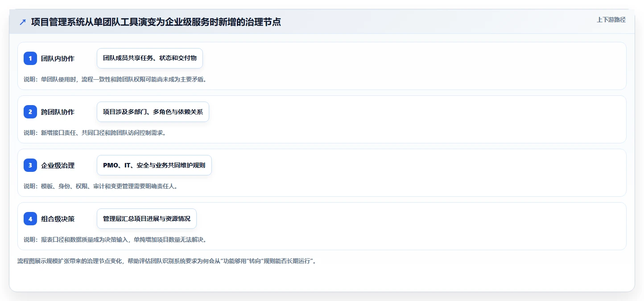
Task: Click the note starting 说明：单团队使用时
Action: [116, 79]
